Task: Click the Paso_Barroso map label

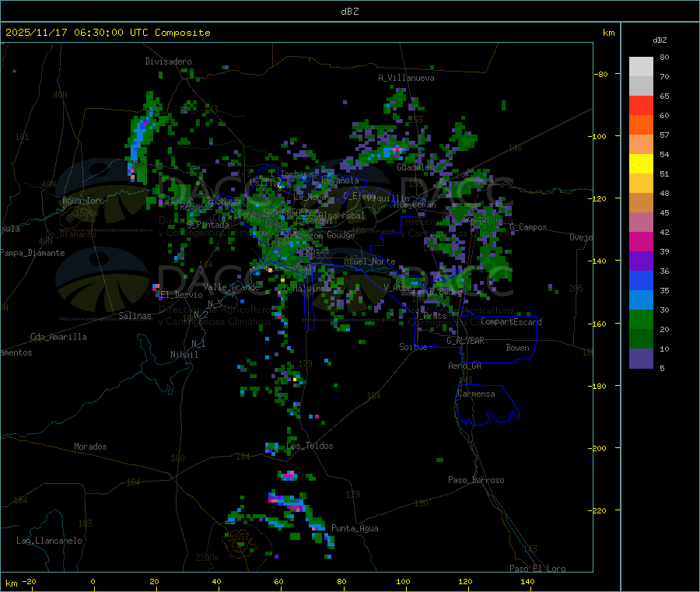Action: [476, 480]
